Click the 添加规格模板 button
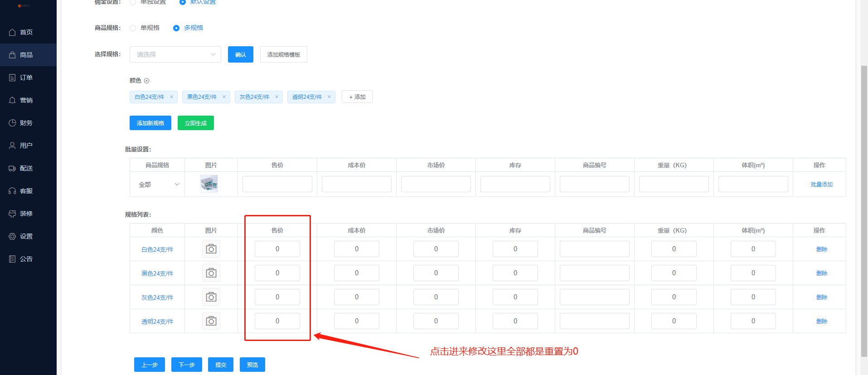 click(x=284, y=54)
